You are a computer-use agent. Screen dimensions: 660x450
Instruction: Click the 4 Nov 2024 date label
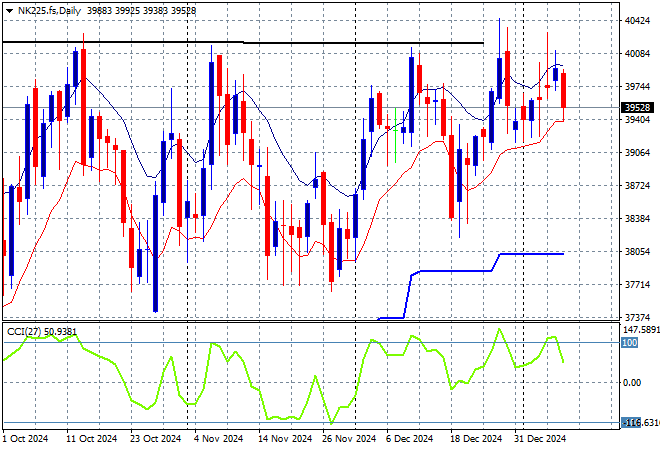[218, 439]
